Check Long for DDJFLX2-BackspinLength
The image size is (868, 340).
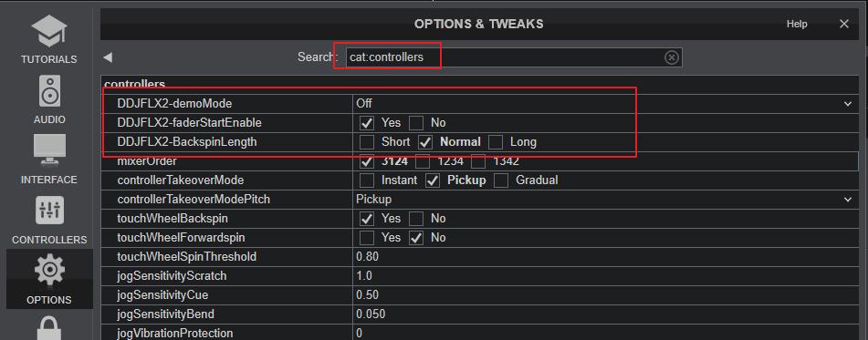(496, 142)
